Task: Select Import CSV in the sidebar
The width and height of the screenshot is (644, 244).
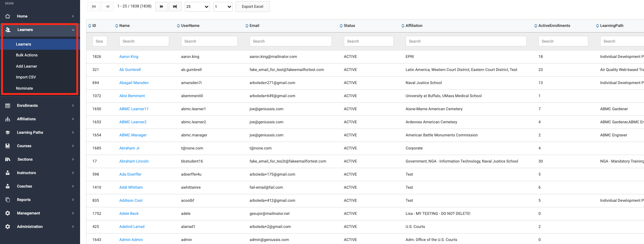Action: coord(26,77)
